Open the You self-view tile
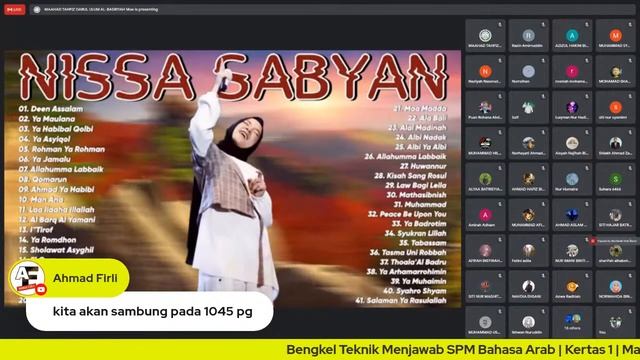 [616, 322]
